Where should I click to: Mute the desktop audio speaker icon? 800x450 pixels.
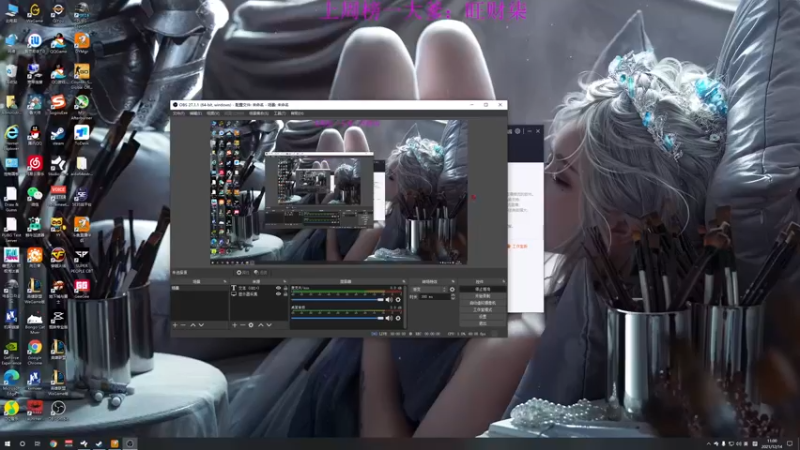[389, 318]
